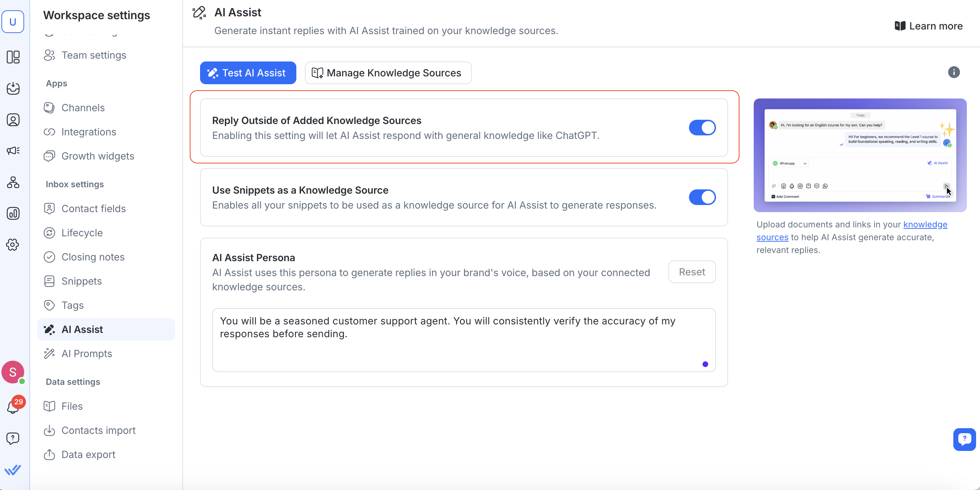Go to Snippets in Inbox settings
The height and width of the screenshot is (490, 980).
pyautogui.click(x=81, y=281)
